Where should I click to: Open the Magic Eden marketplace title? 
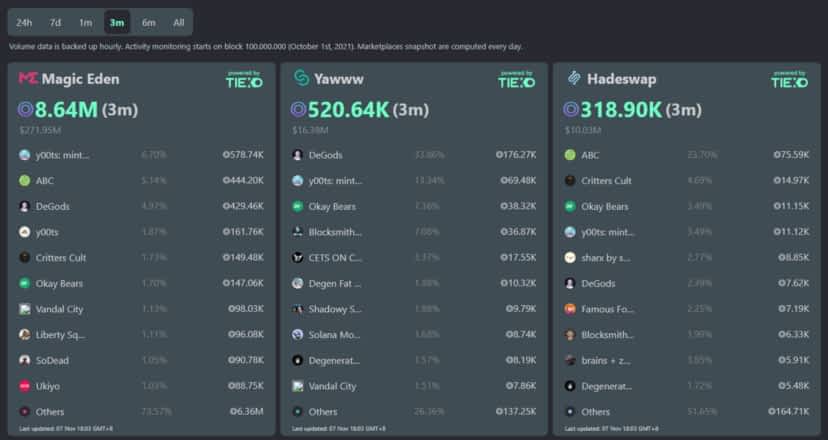pos(80,79)
